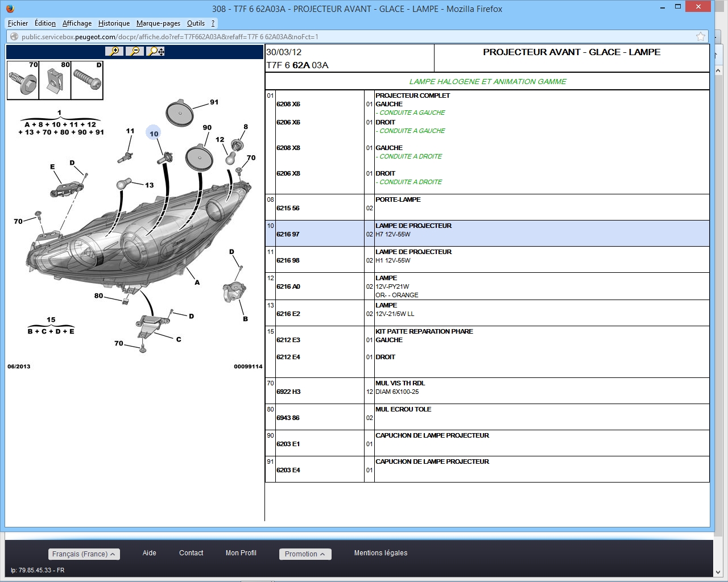Image resolution: width=728 pixels, height=582 pixels.
Task: Zoom in on the parts diagram
Action: pyautogui.click(x=114, y=51)
